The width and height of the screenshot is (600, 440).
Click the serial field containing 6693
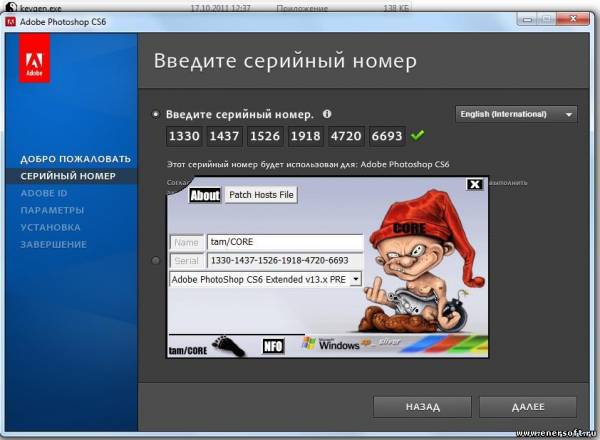coord(386,136)
